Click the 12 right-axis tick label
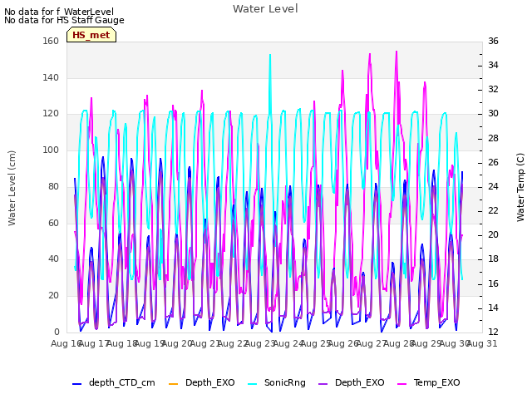This screenshot has width=532, height=399. click(493, 332)
